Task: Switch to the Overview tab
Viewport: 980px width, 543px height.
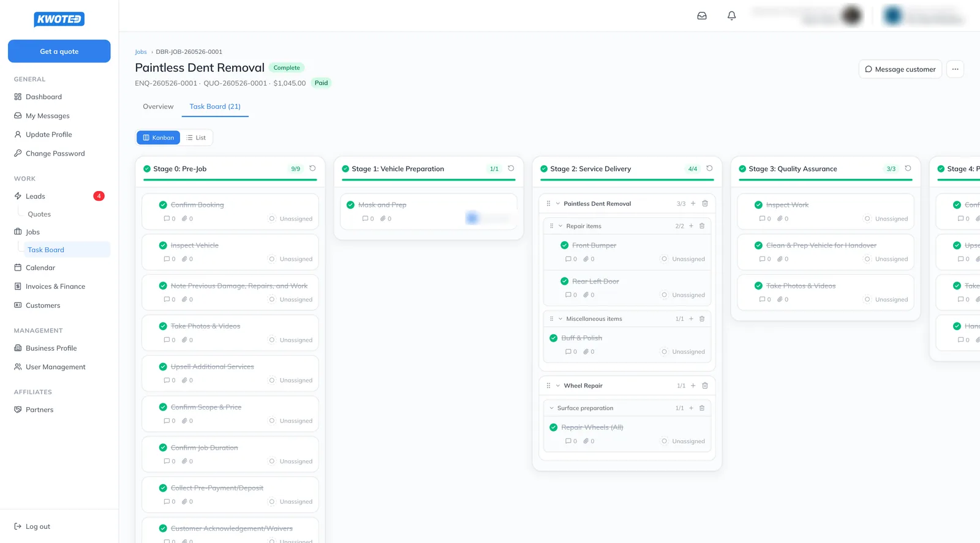Action: coord(158,107)
